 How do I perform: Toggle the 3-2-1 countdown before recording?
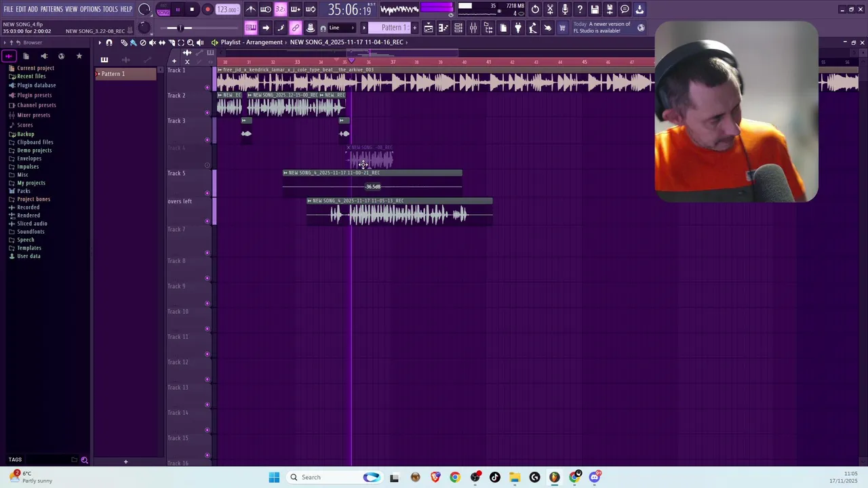280,9
